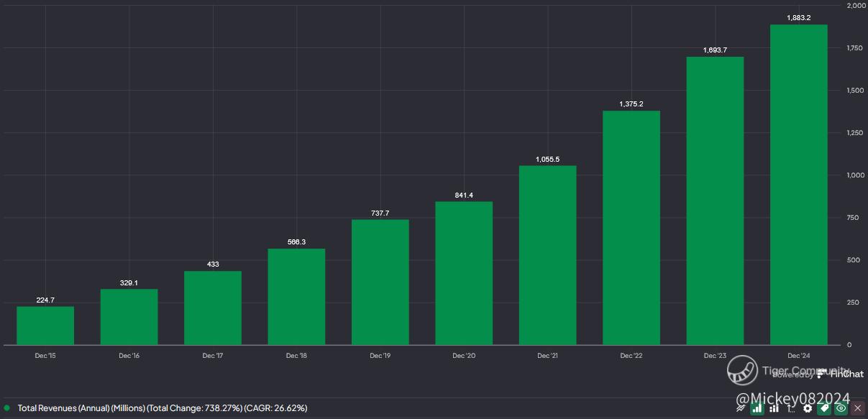The height and width of the screenshot is (419, 868).
Task: Click the 1,375.2 value label
Action: coord(631,104)
